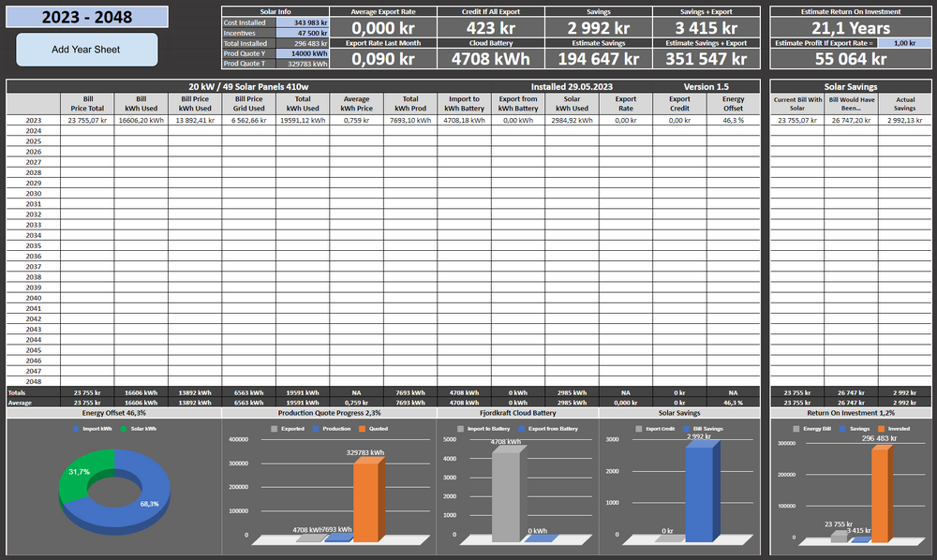Select the orange Quoted bar in production chart
This screenshot has width=937, height=560.
coord(367,499)
